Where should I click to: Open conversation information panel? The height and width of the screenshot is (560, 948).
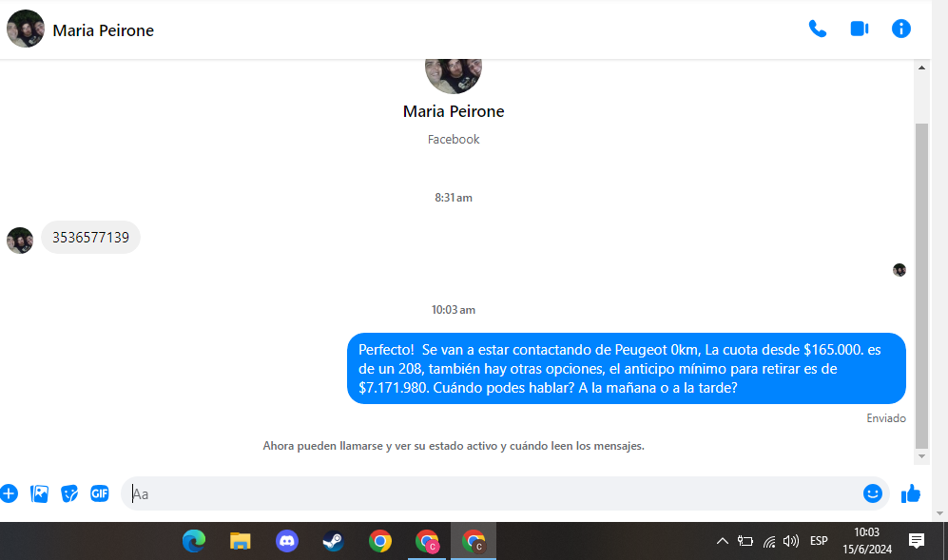point(901,29)
